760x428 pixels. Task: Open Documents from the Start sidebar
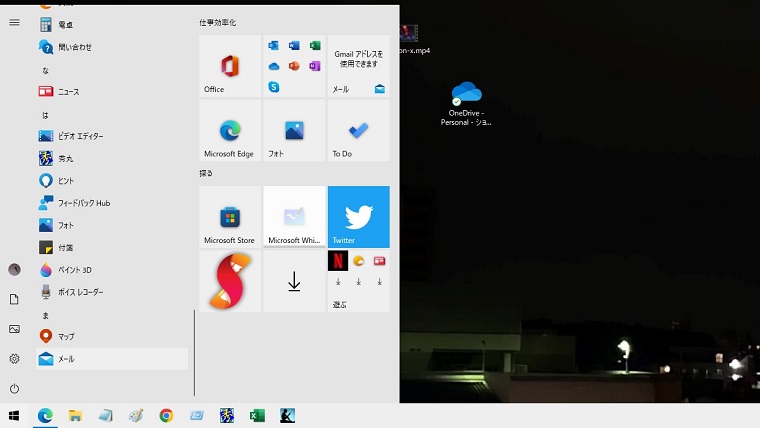point(15,299)
